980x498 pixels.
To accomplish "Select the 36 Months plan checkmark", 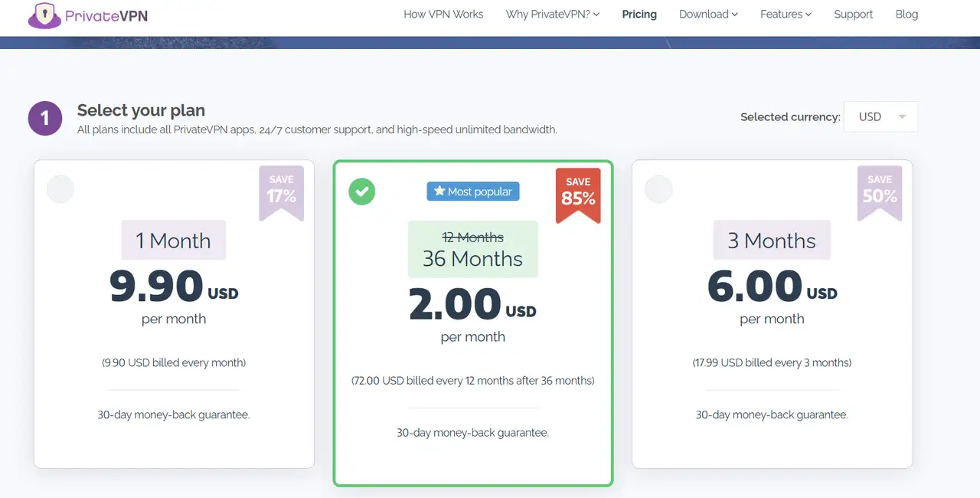I will (361, 192).
